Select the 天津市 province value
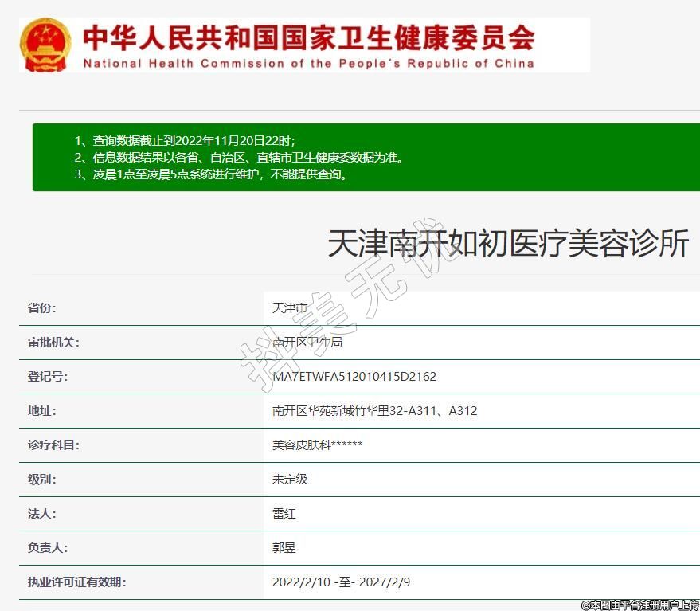The image size is (700, 611). [290, 308]
